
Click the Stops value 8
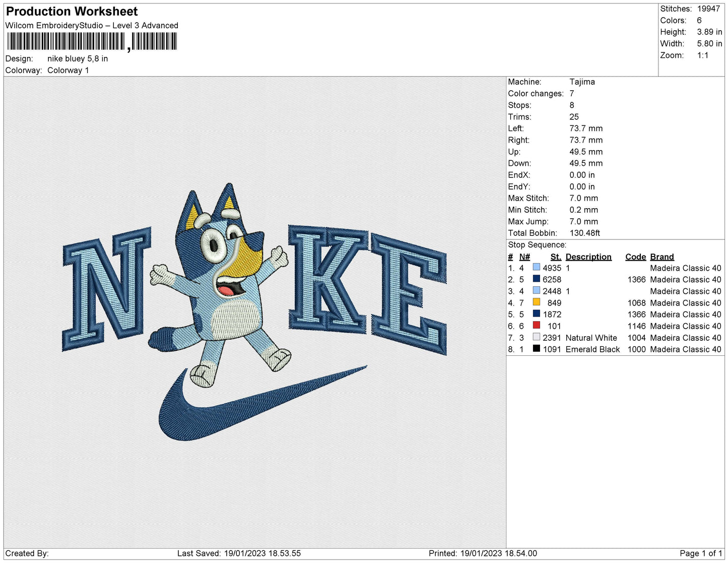572,105
